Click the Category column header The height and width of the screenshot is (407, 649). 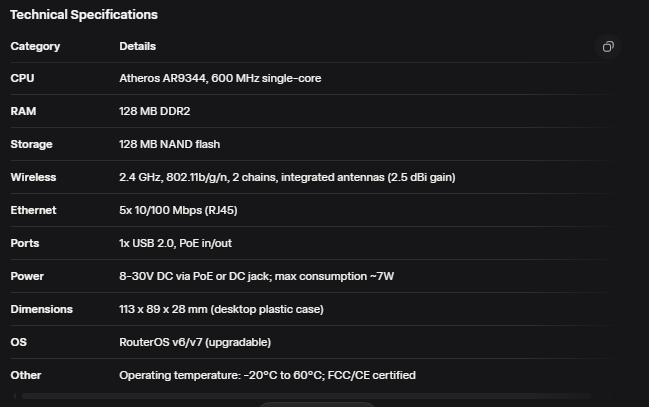tap(35, 46)
